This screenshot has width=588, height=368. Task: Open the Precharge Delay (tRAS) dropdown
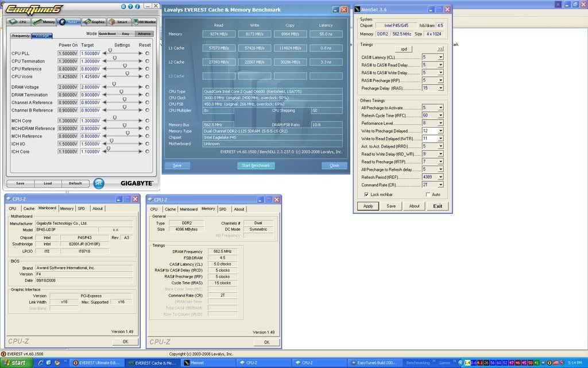pos(440,88)
